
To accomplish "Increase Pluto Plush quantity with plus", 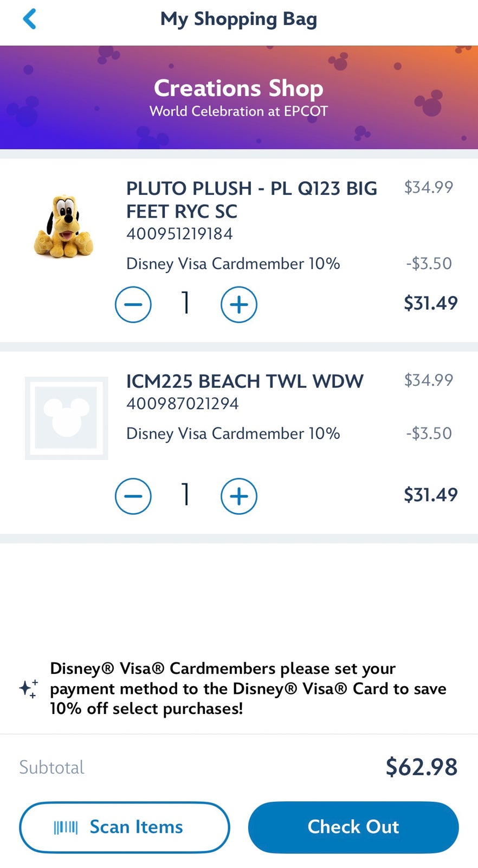I will pyautogui.click(x=239, y=304).
